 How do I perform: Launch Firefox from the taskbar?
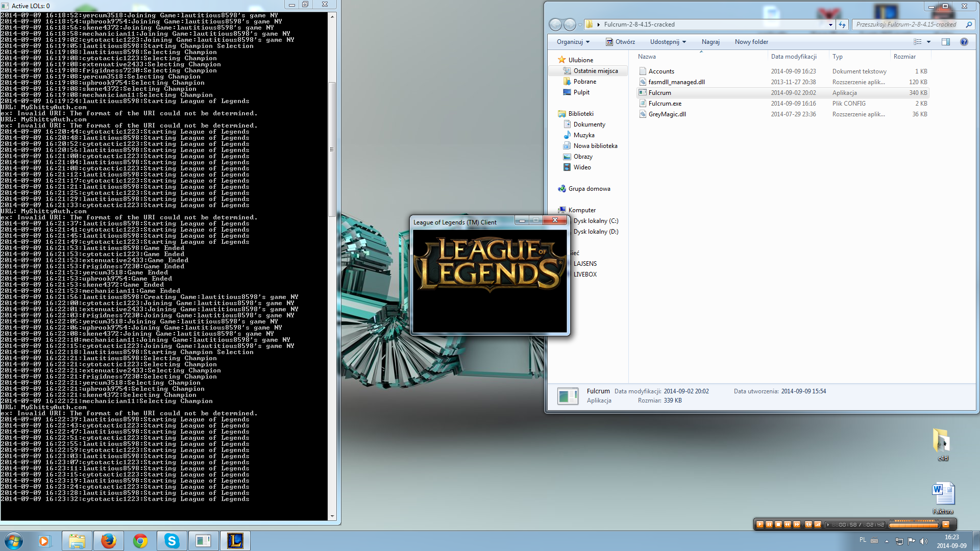coord(108,541)
